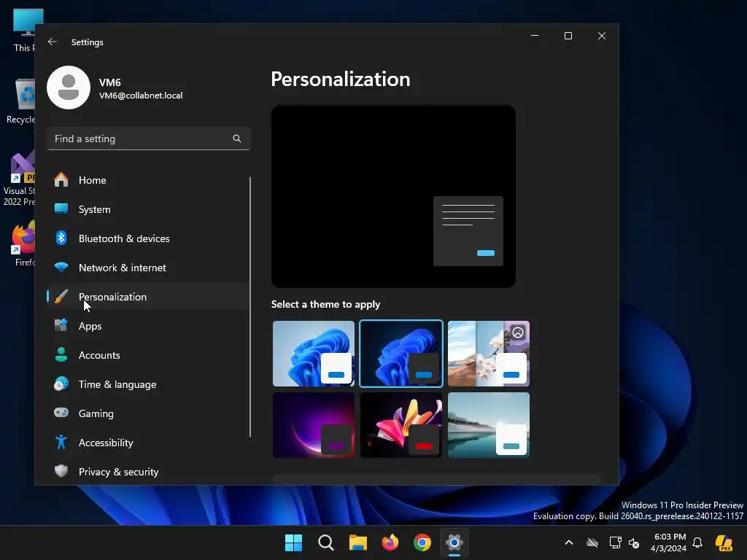Click the Apps icon in sidebar
The width and height of the screenshot is (747, 560).
point(61,326)
